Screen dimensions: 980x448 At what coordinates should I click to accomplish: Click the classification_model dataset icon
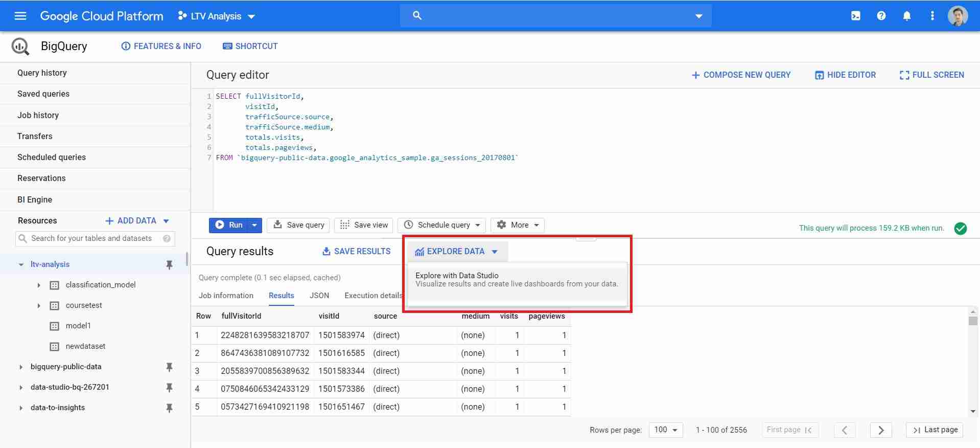54,285
